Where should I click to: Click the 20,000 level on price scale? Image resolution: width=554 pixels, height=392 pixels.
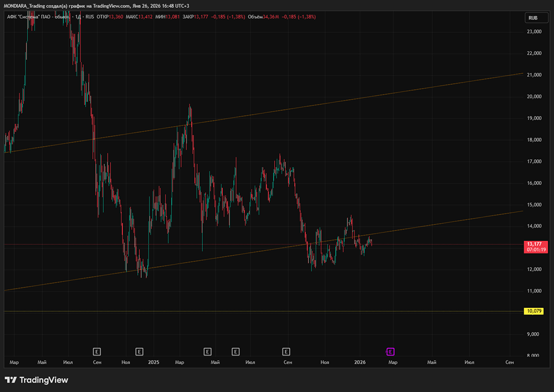click(534, 96)
